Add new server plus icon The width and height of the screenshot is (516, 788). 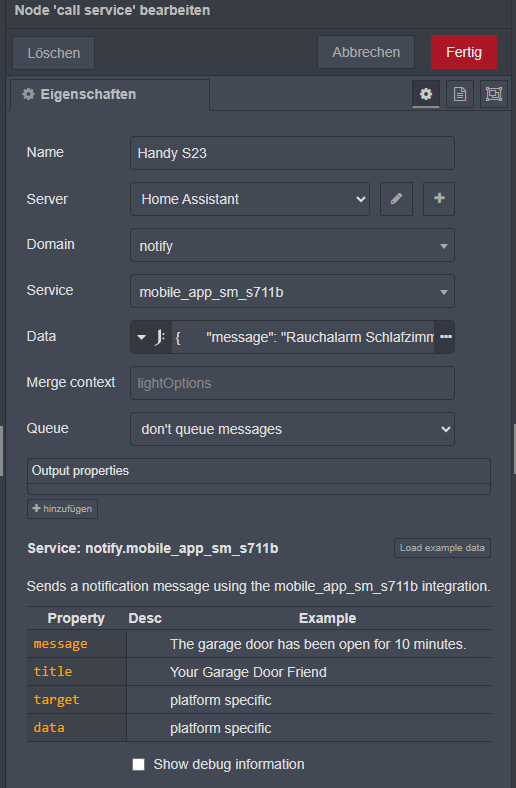point(439,199)
